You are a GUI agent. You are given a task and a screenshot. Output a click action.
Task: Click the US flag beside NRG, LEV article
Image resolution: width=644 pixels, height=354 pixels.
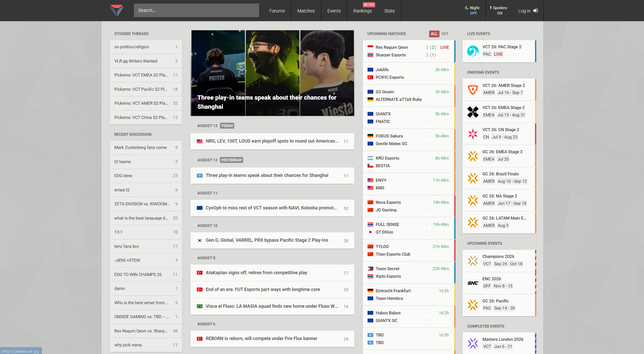[200, 141]
